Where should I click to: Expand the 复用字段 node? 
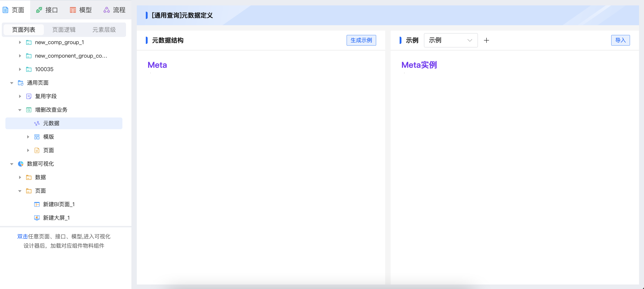(x=20, y=97)
